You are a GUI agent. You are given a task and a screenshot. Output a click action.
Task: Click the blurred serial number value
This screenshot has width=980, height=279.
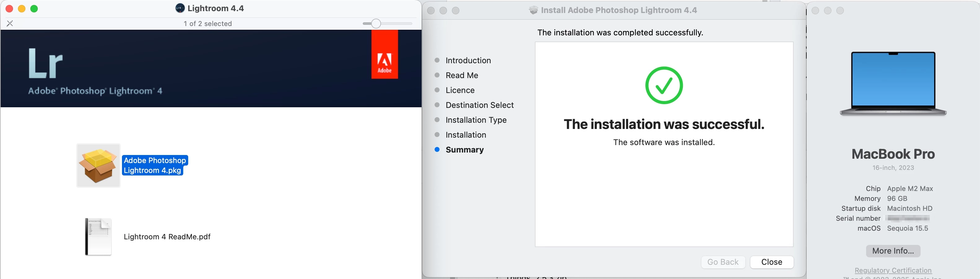point(908,218)
